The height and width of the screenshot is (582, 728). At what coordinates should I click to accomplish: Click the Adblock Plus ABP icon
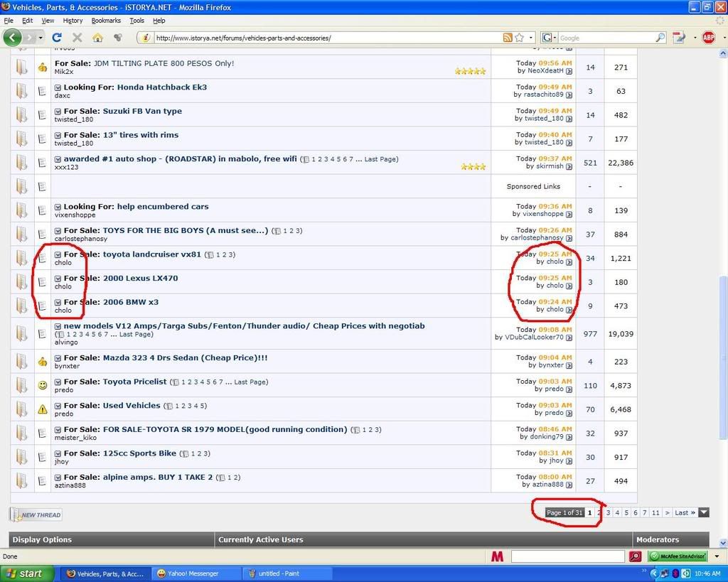click(709, 38)
